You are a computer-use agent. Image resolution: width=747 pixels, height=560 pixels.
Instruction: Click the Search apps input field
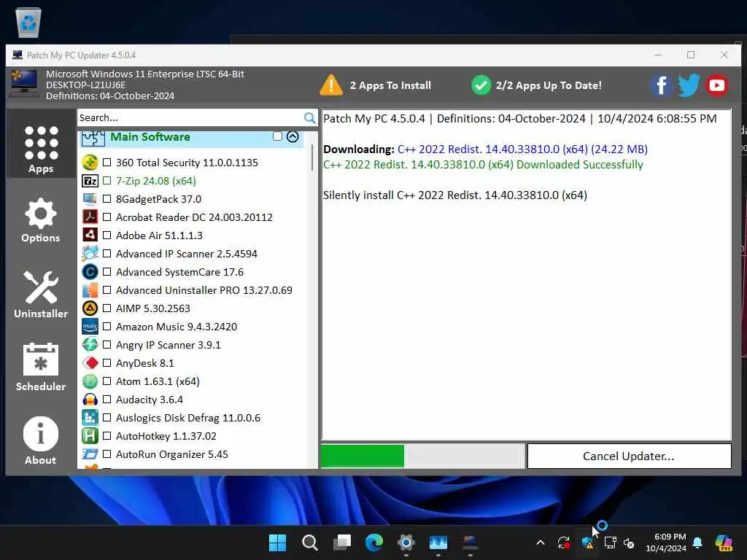point(190,117)
